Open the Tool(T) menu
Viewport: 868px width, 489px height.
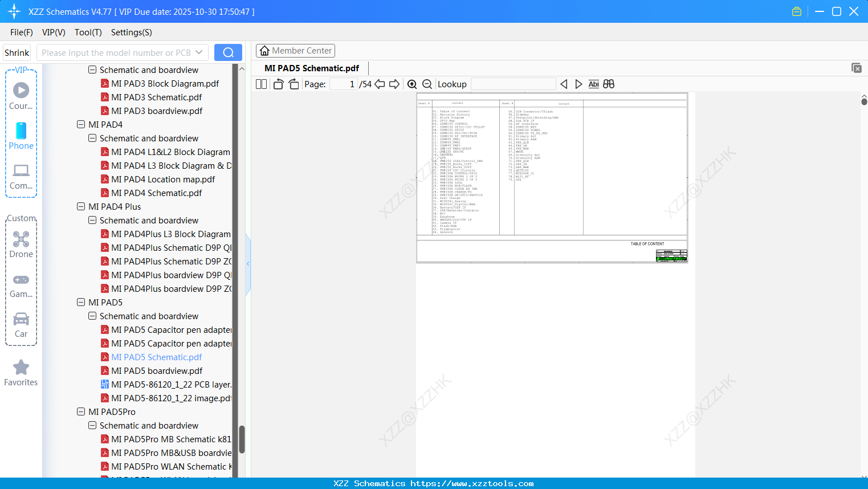88,32
